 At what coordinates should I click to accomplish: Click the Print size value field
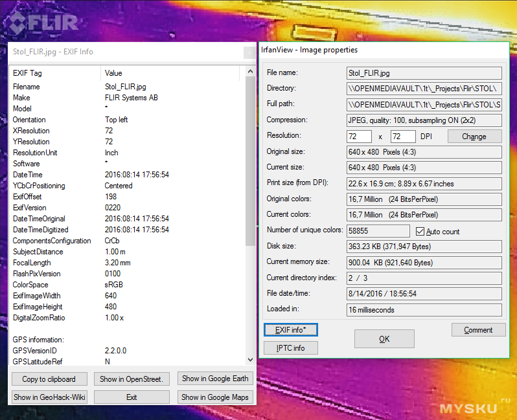(424, 184)
